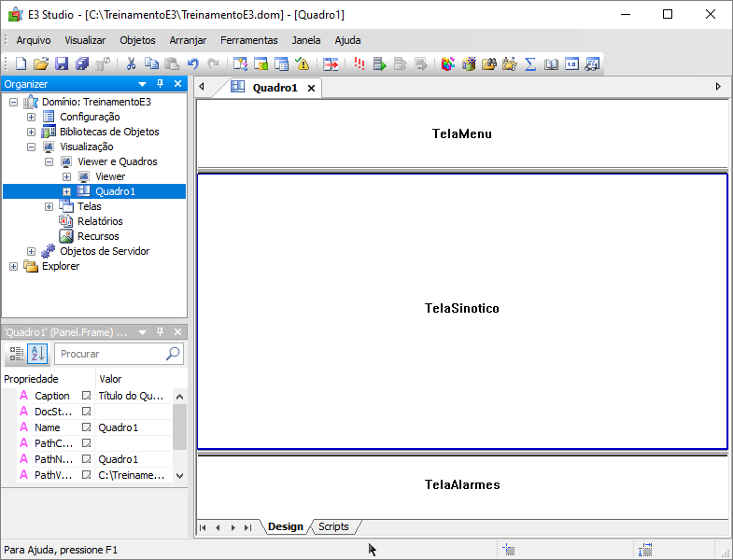Click the Save diskette toolbar icon

pyautogui.click(x=62, y=64)
